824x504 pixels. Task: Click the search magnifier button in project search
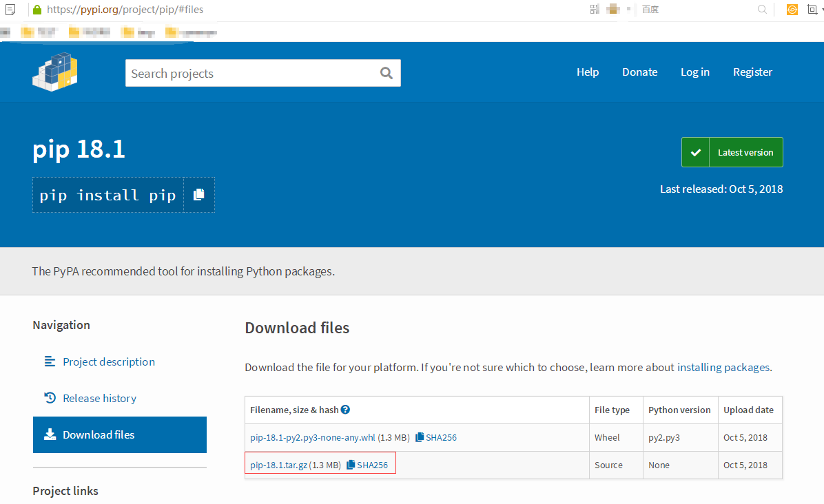387,73
